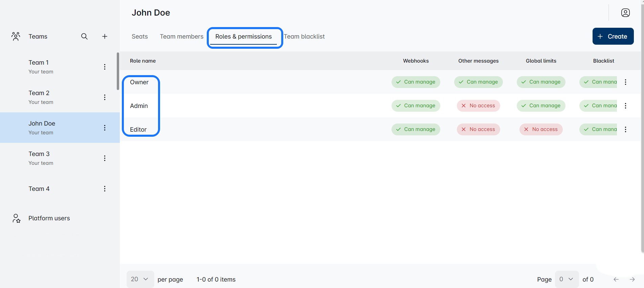The width and height of the screenshot is (644, 288).
Task: Open Team 2 three-dot options menu
Action: [x=105, y=97]
